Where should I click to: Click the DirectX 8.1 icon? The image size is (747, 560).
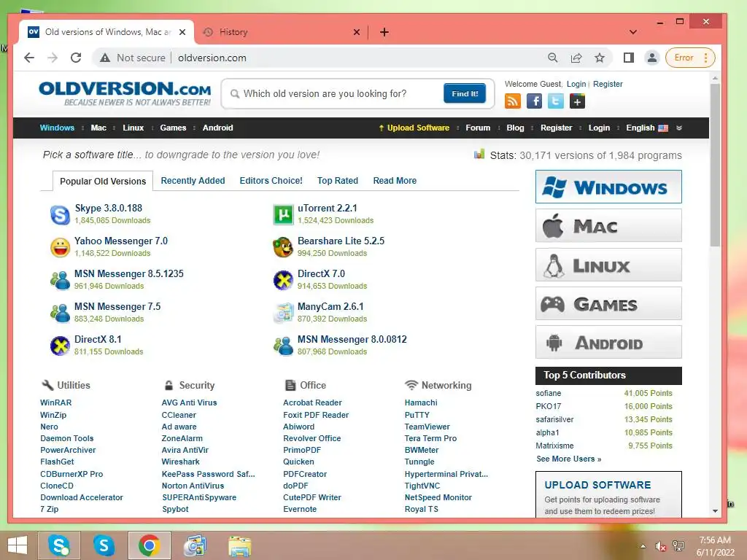point(60,346)
